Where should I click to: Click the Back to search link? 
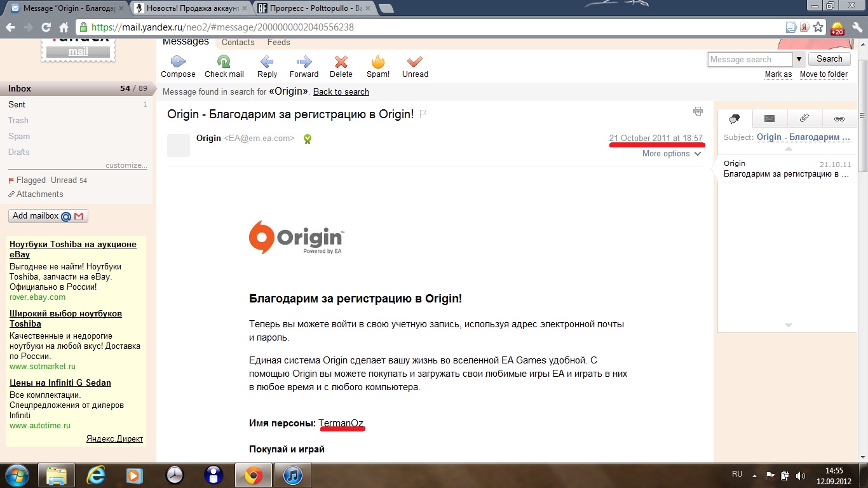[341, 92]
